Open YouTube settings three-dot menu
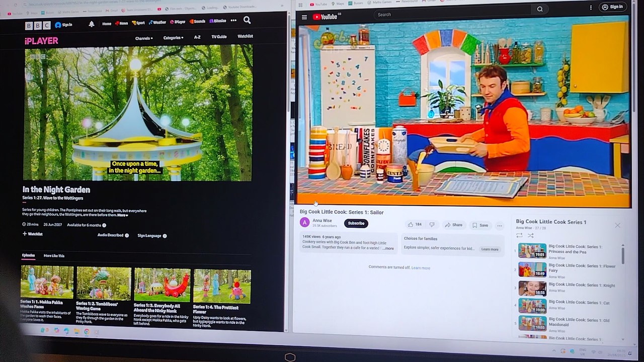Viewport: 644px width, 362px height. 591,8
